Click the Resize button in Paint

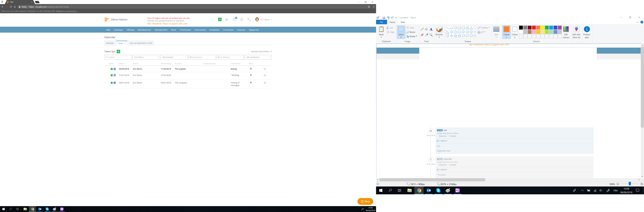coord(411,32)
